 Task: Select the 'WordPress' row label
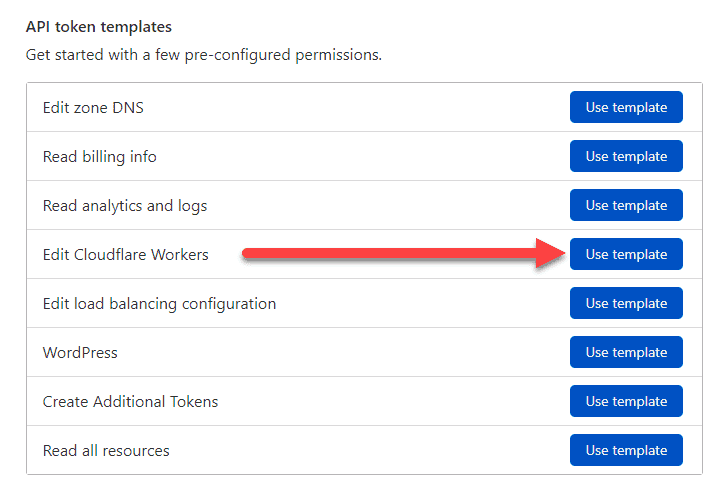(80, 353)
